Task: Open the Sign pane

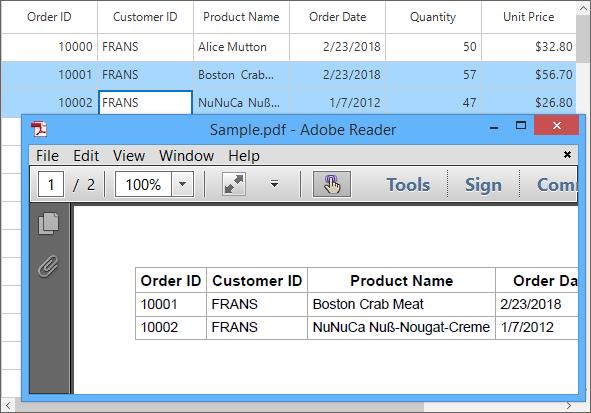Action: pos(483,185)
